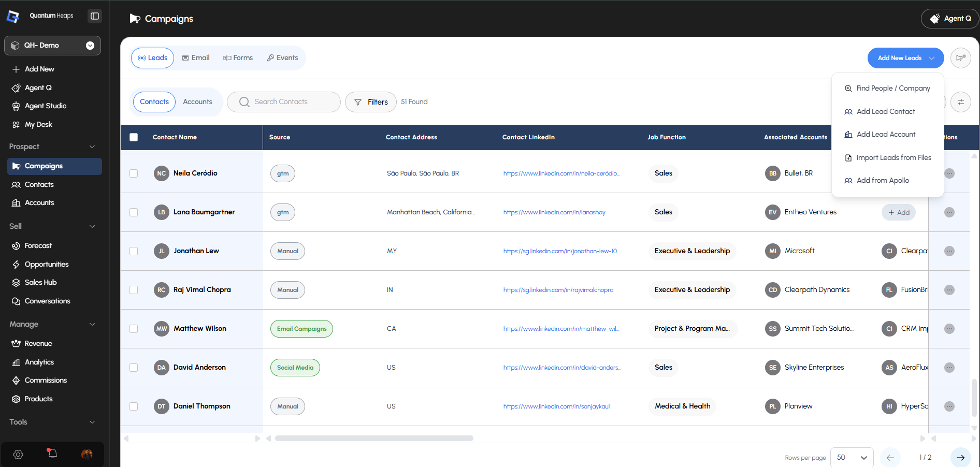Collapse the sidebar panel toggle icon
980x467 pixels.
pyautogui.click(x=95, y=16)
